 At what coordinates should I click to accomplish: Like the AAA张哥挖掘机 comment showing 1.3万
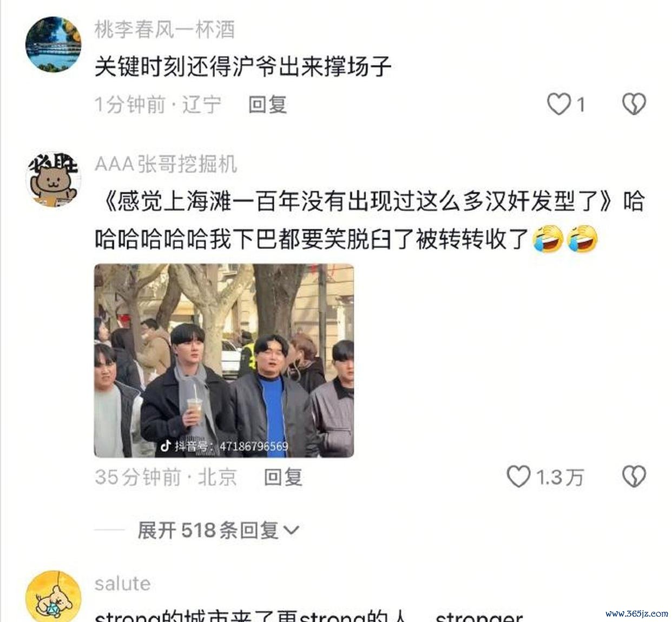pos(518,477)
